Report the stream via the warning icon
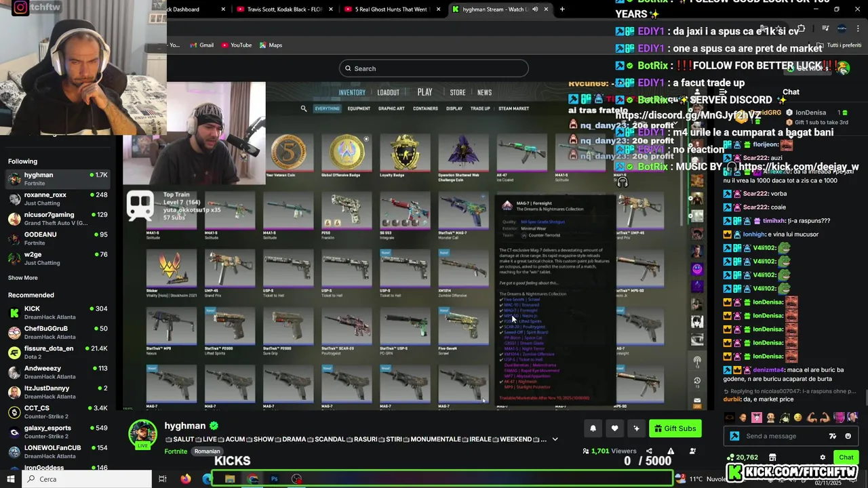868x488 pixels. tap(671, 451)
